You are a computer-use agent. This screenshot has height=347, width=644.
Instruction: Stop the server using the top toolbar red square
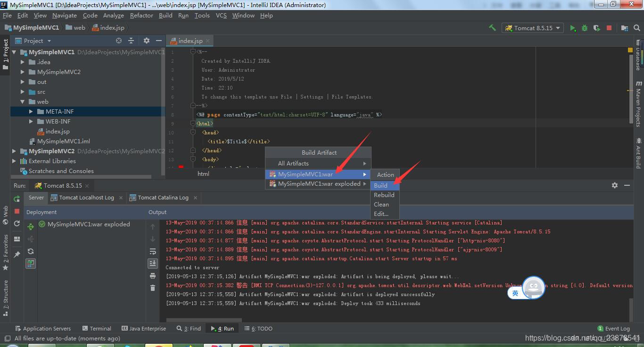(609, 28)
